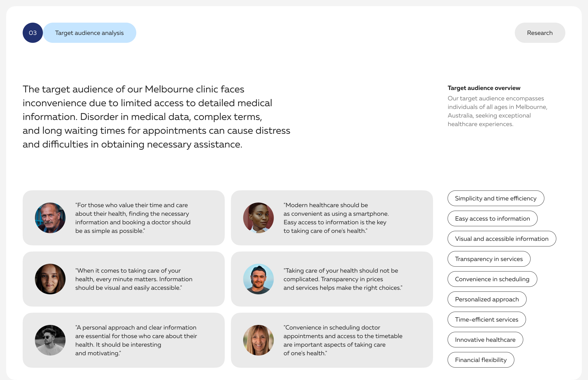Select the Target audience overview heading
Screen dimensions: 588x380
pos(484,88)
